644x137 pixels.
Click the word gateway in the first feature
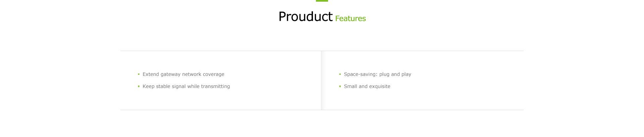pyautogui.click(x=170, y=75)
